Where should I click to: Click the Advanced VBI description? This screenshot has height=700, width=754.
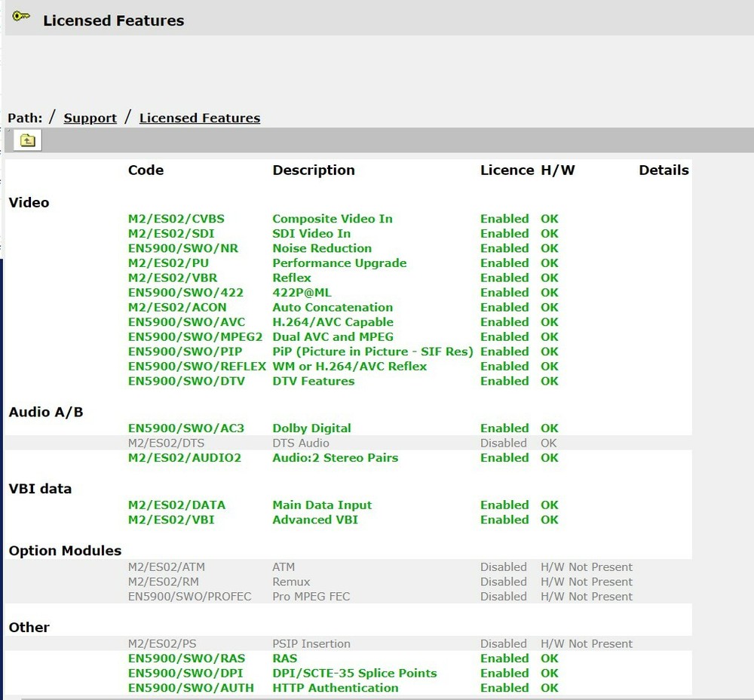[x=315, y=520]
